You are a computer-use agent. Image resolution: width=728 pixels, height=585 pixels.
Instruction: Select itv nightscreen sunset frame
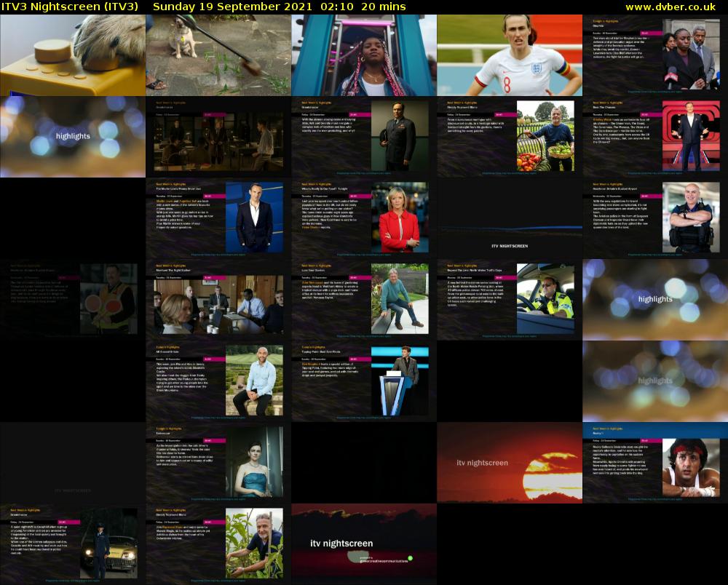(x=510, y=463)
